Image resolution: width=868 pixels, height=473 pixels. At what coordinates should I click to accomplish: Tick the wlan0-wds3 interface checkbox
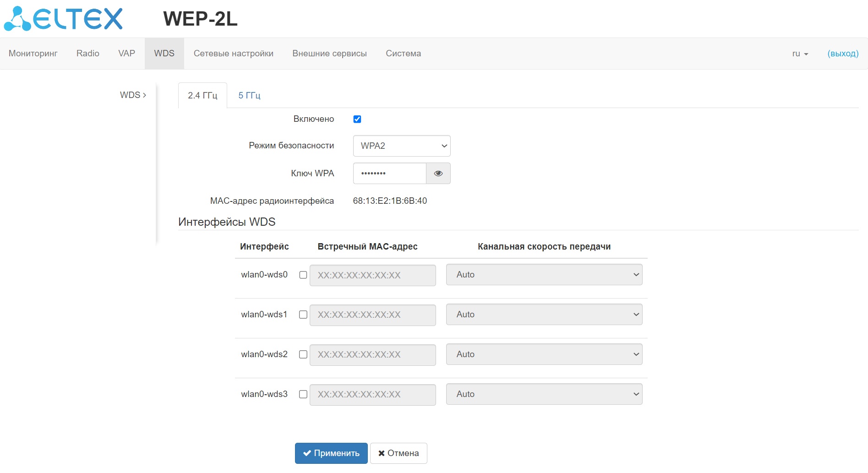pos(303,394)
